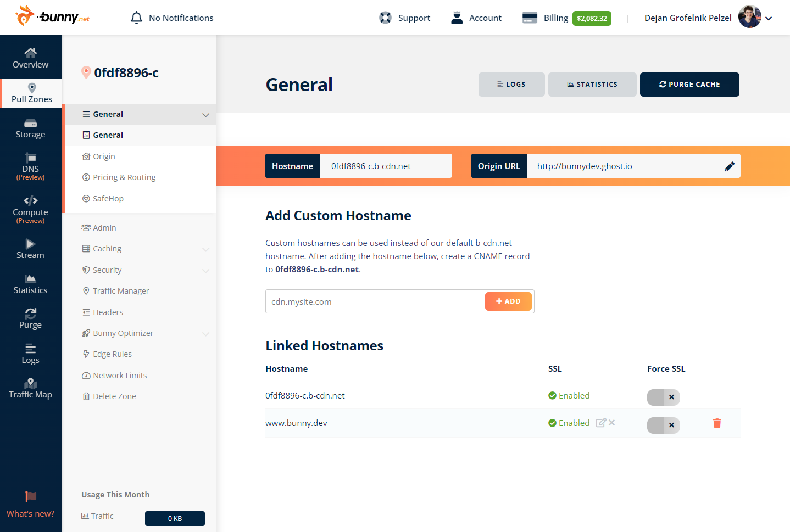This screenshot has height=532, width=790.
Task: Open the SafeHop menu item
Action: 140,199
